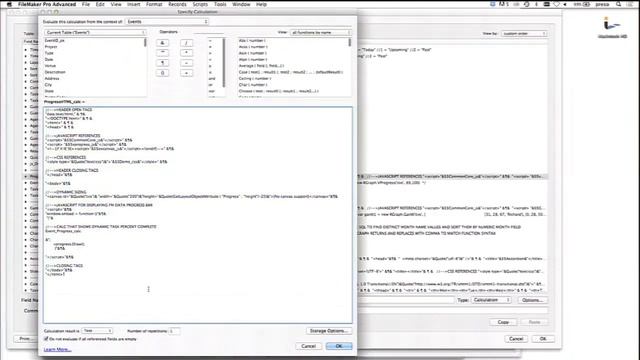Click OK in the Specify Calculation dialog
This screenshot has height=360, width=640.
(x=339, y=346)
